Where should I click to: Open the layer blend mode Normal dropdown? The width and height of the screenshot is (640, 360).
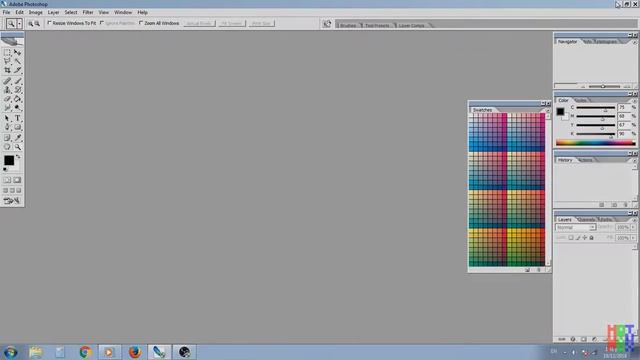(576, 227)
